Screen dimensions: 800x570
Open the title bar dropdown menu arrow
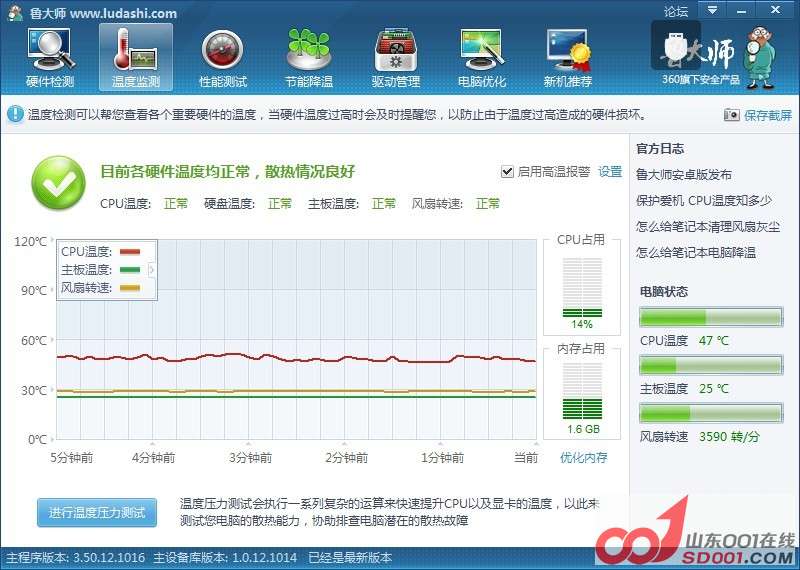click(x=712, y=10)
